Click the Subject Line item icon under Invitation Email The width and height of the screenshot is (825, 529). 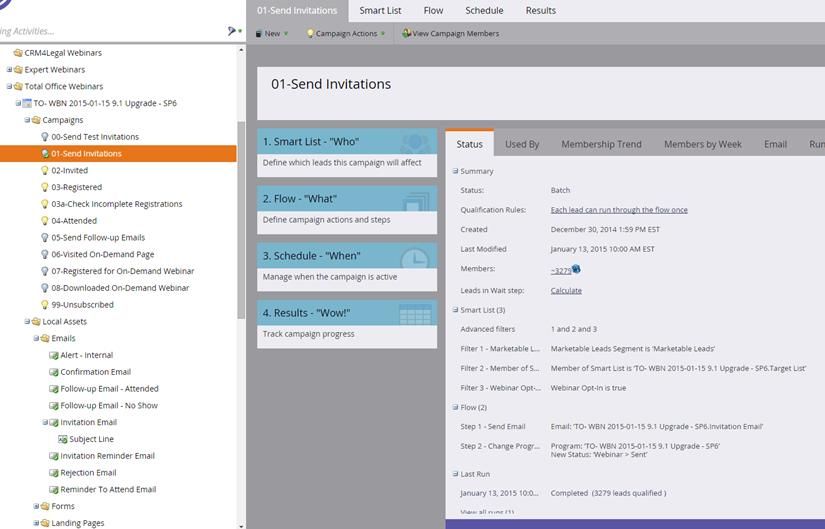pos(62,439)
